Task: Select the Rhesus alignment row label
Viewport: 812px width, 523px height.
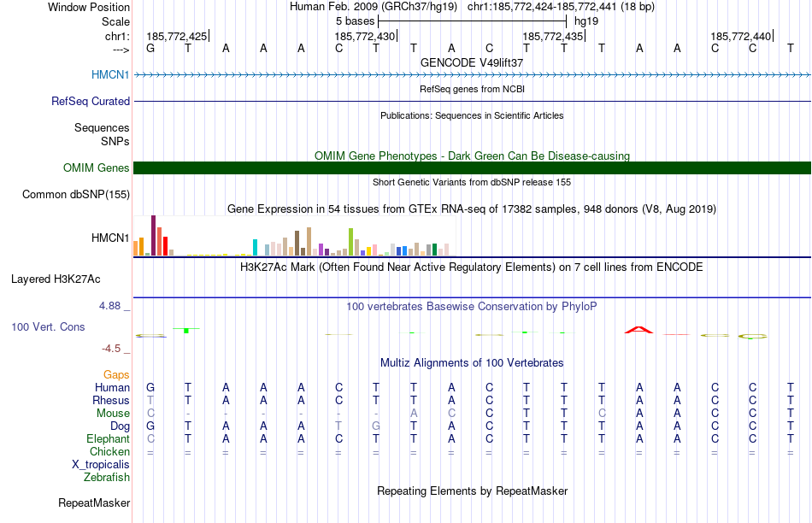Action: pyautogui.click(x=111, y=400)
